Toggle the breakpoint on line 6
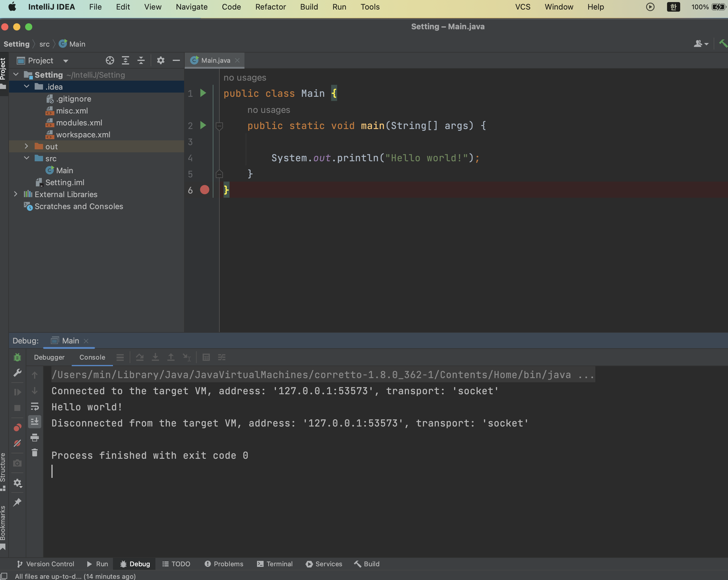Viewport: 728px width, 580px height. click(x=205, y=190)
